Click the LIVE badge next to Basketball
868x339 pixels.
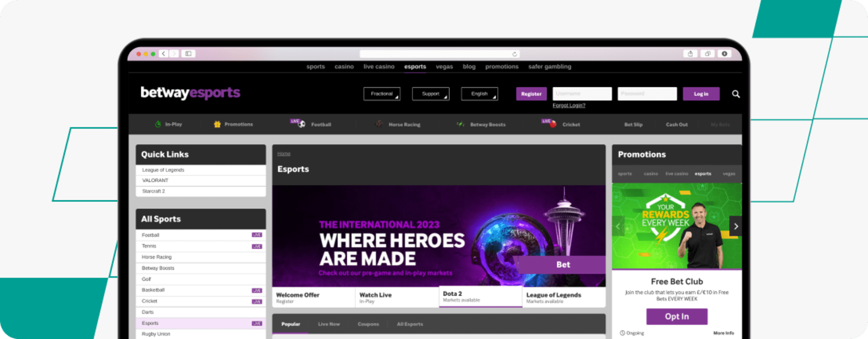tap(257, 290)
